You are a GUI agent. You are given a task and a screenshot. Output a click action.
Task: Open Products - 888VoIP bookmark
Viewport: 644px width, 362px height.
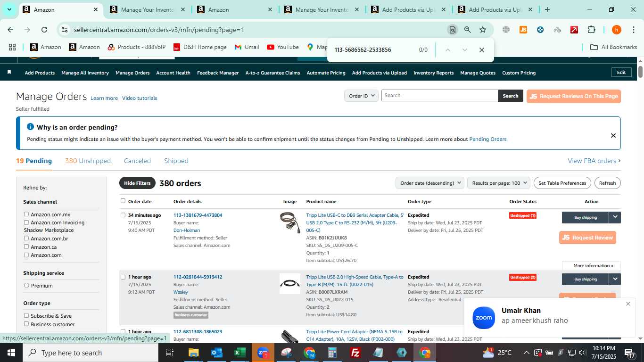point(137,47)
